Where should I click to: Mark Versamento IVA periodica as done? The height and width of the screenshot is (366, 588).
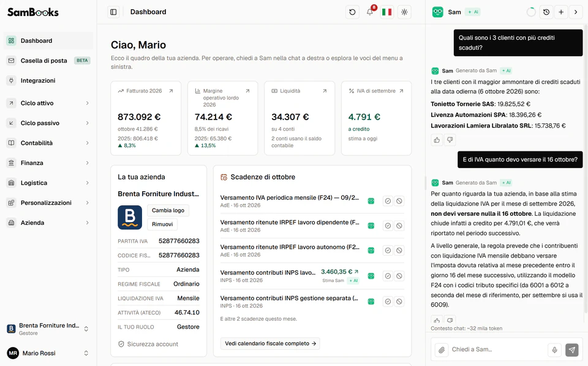pos(388,201)
